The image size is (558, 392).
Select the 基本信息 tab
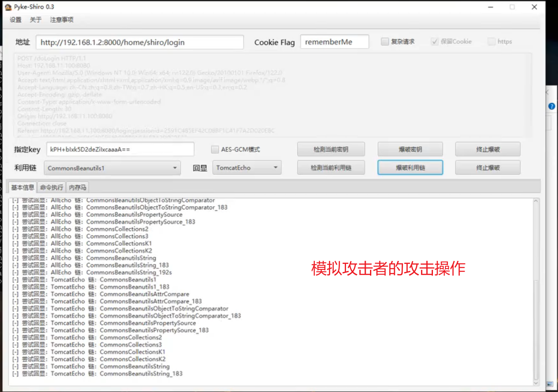22,187
